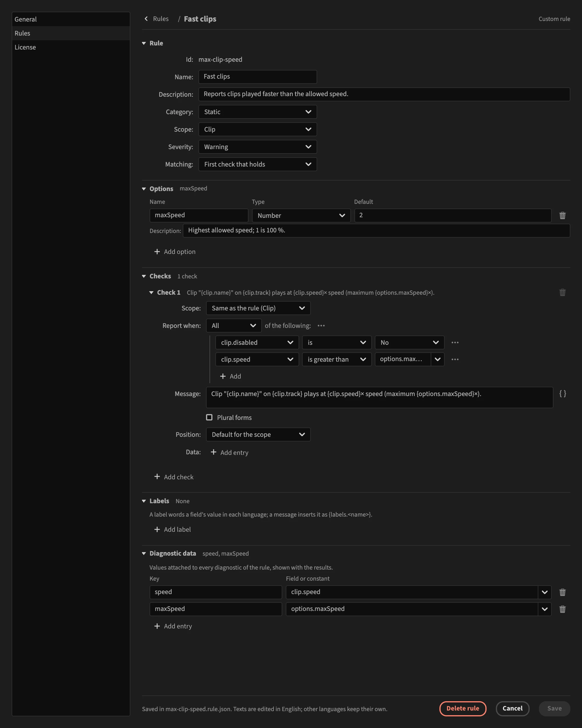Delete Check 1 using its trash icon

(562, 292)
